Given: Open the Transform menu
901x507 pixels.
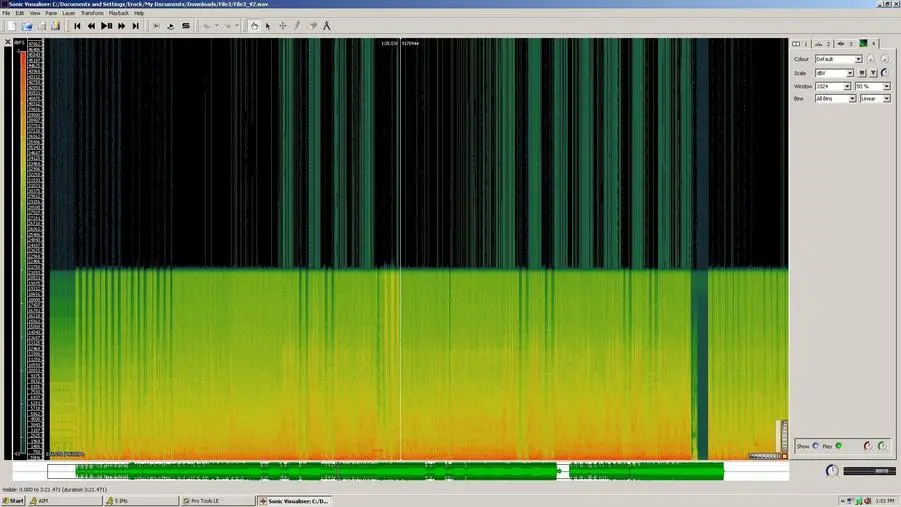Looking at the screenshot, I should 92,13.
